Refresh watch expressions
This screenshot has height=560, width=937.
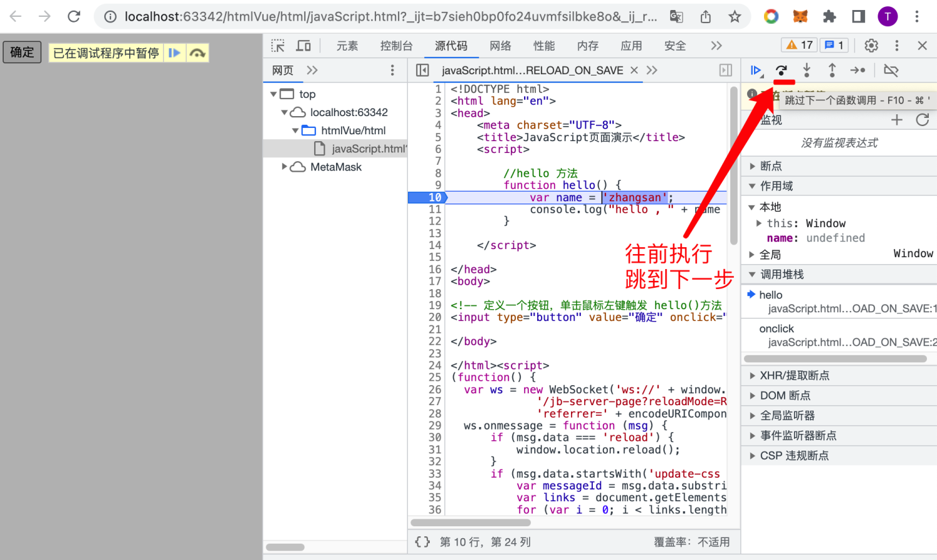923,120
